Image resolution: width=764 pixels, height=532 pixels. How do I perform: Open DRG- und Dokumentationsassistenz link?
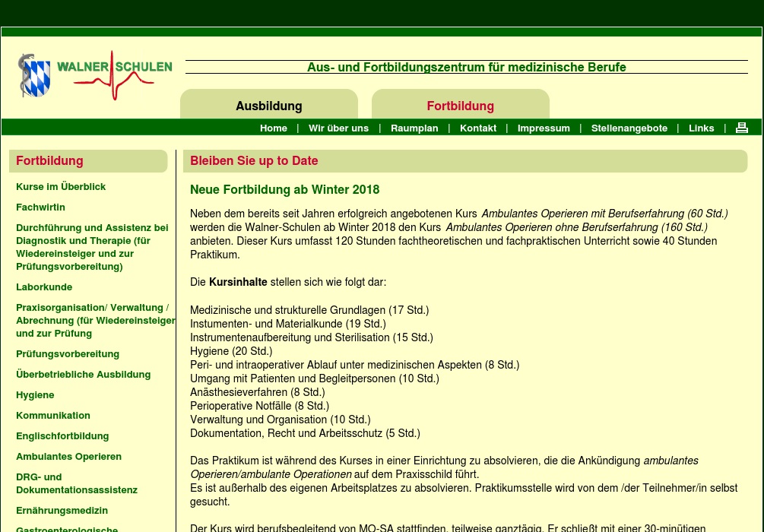tap(76, 483)
